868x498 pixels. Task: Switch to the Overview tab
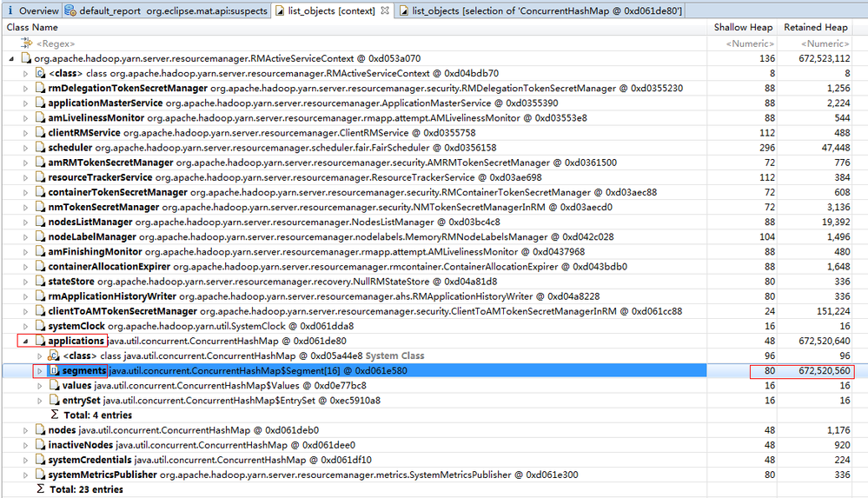33,10
